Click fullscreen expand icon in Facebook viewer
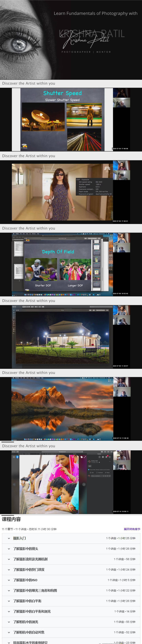Viewport: 142px width, 644px height. (x=85, y=457)
